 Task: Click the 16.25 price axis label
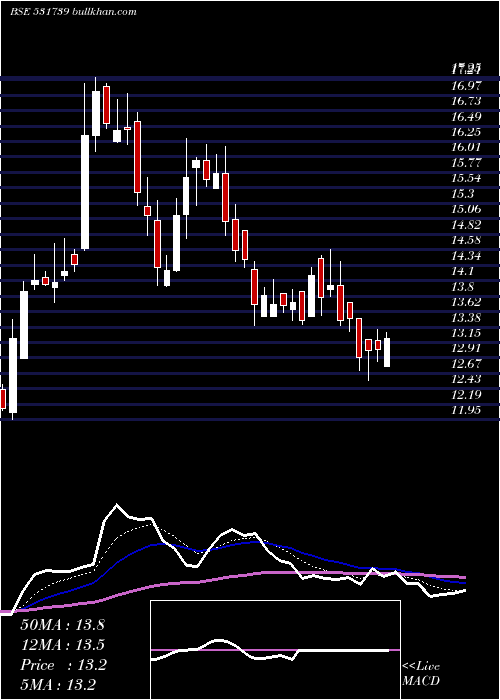click(467, 132)
